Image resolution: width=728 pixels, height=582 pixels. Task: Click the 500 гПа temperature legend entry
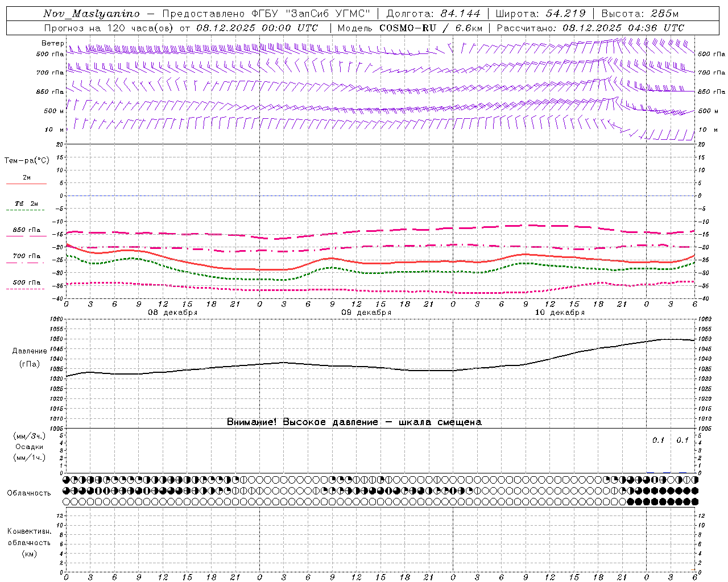tap(26, 282)
